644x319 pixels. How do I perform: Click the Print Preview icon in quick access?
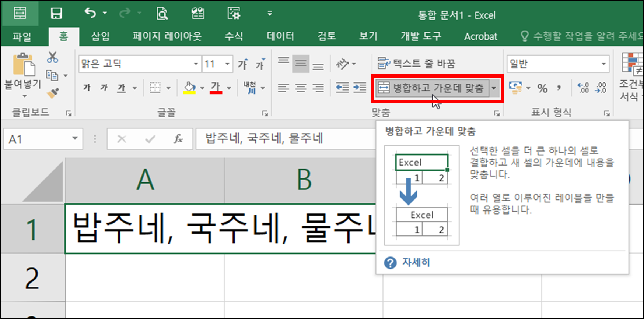tap(162, 14)
